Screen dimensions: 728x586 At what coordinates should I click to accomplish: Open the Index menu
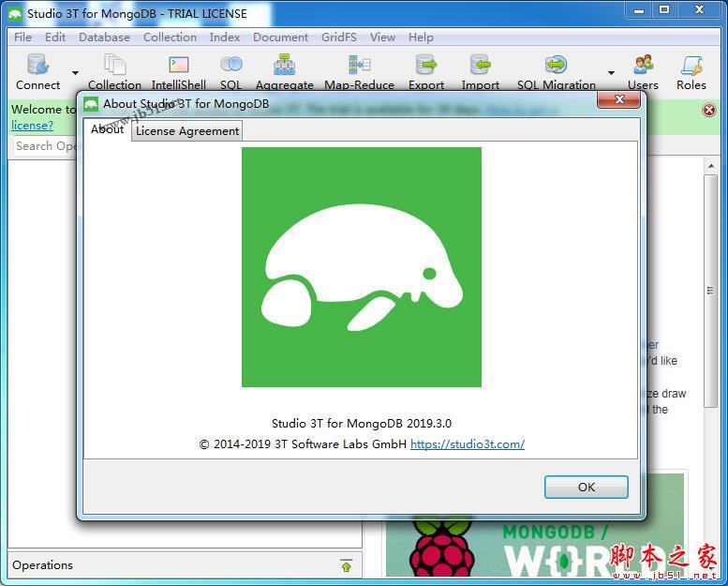coord(225,38)
